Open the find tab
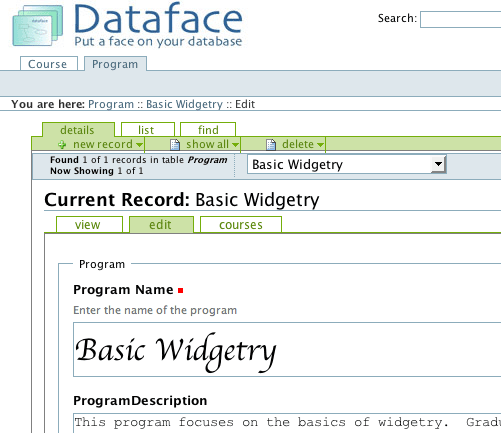This screenshot has height=433, width=501. point(208,130)
